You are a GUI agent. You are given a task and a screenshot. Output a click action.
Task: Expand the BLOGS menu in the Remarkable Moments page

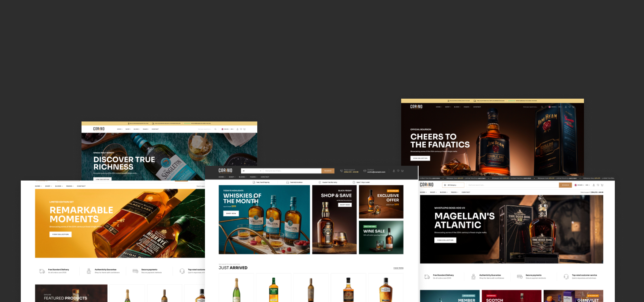[x=59, y=186]
